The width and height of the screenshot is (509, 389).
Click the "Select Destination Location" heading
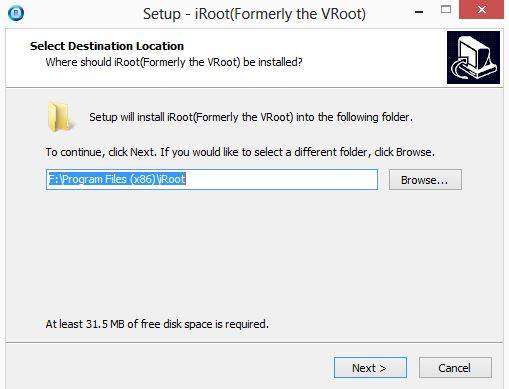pos(107,46)
